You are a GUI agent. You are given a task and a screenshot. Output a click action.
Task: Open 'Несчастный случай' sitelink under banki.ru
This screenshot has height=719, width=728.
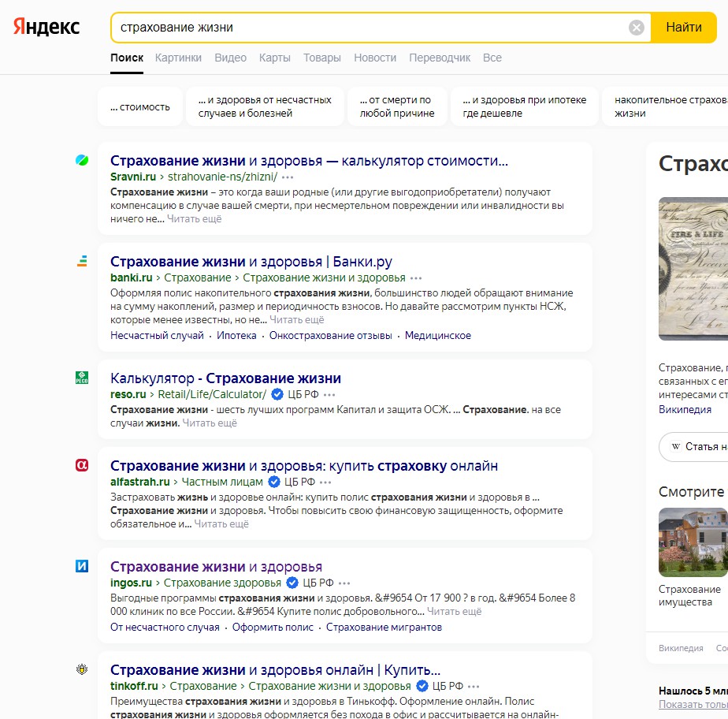pyautogui.click(x=157, y=335)
